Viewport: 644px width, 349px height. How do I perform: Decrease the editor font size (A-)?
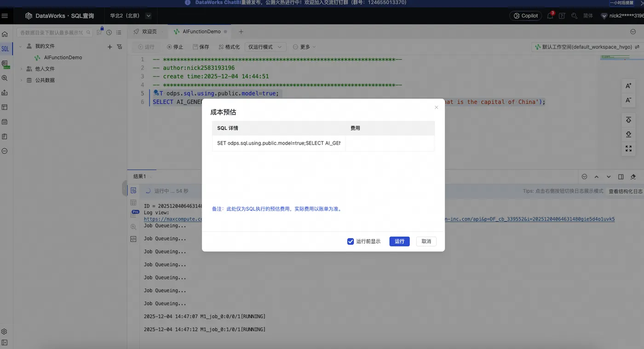[x=628, y=100]
